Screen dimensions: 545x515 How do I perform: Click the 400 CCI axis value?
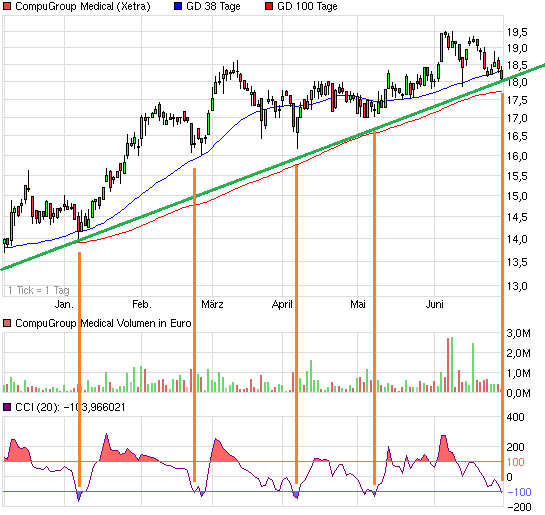(x=515, y=417)
